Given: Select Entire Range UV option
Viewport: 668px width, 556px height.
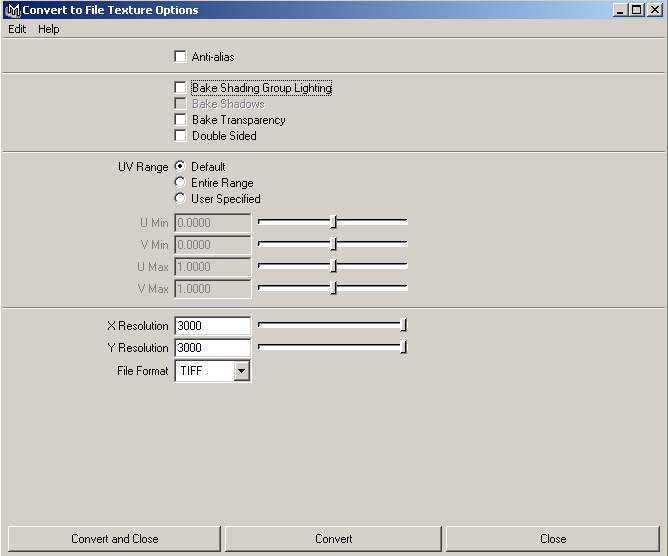Looking at the screenshot, I should coord(181,183).
